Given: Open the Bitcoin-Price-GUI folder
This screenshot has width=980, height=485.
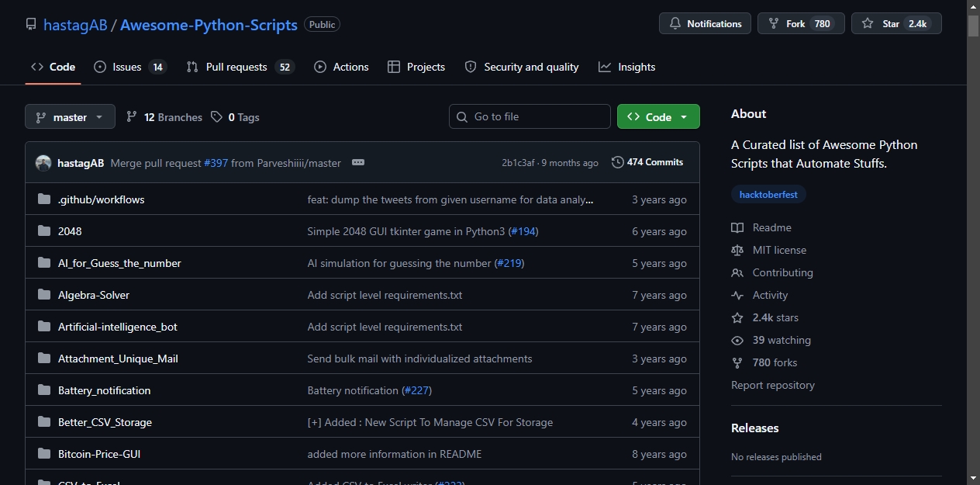Looking at the screenshot, I should (x=99, y=454).
